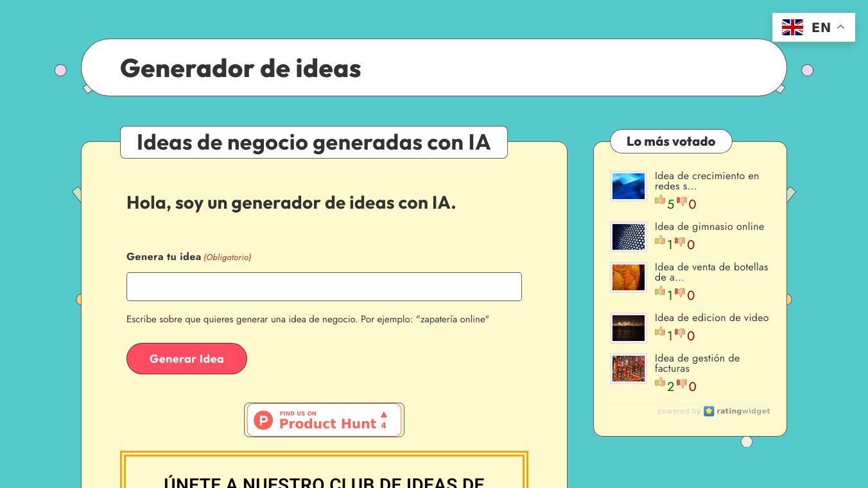Click 'Hola, soy un generador de ideas con IA.'
Screen dimensions: 868x488
coord(291,203)
